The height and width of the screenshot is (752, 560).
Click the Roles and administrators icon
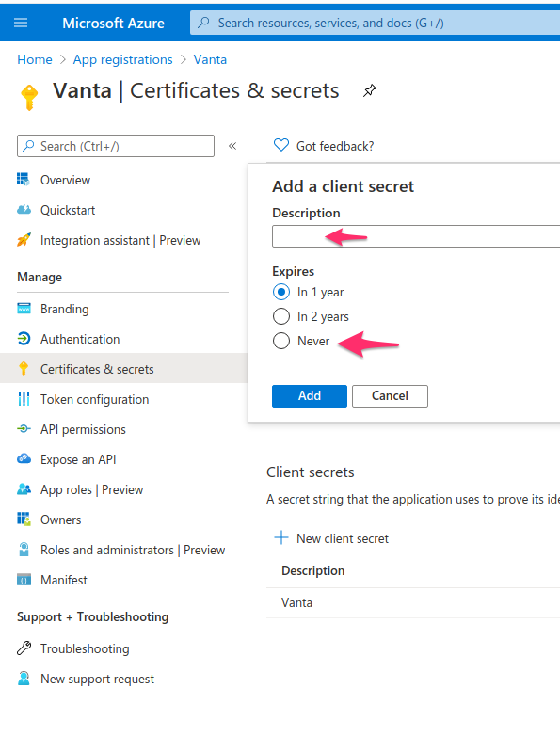pos(24,549)
